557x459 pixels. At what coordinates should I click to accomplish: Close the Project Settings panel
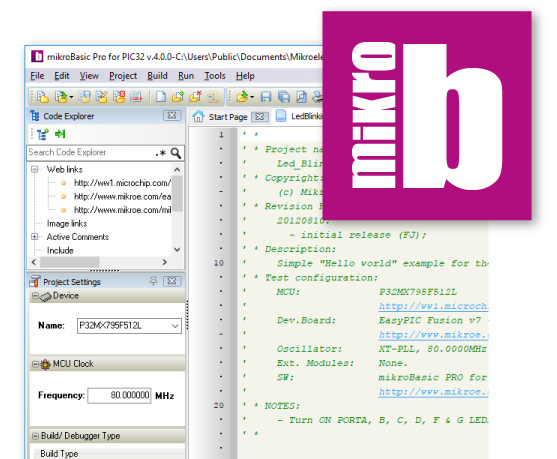point(172,281)
